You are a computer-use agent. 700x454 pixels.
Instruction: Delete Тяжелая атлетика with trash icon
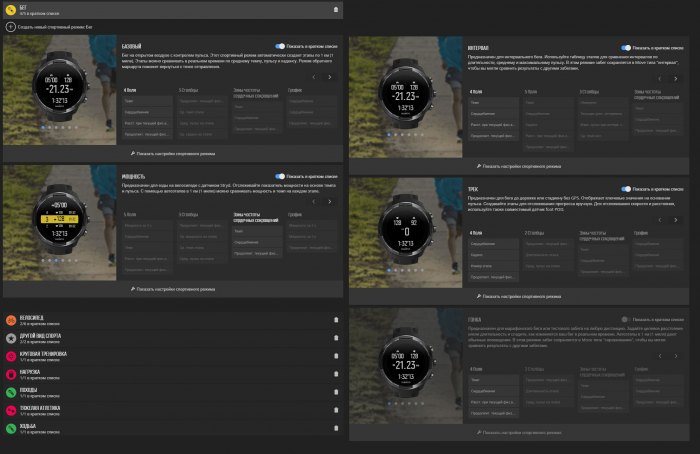point(336,410)
